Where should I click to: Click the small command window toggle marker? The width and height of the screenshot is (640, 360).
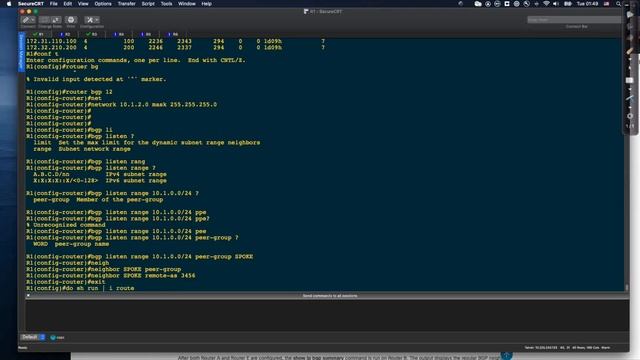pos(28,296)
